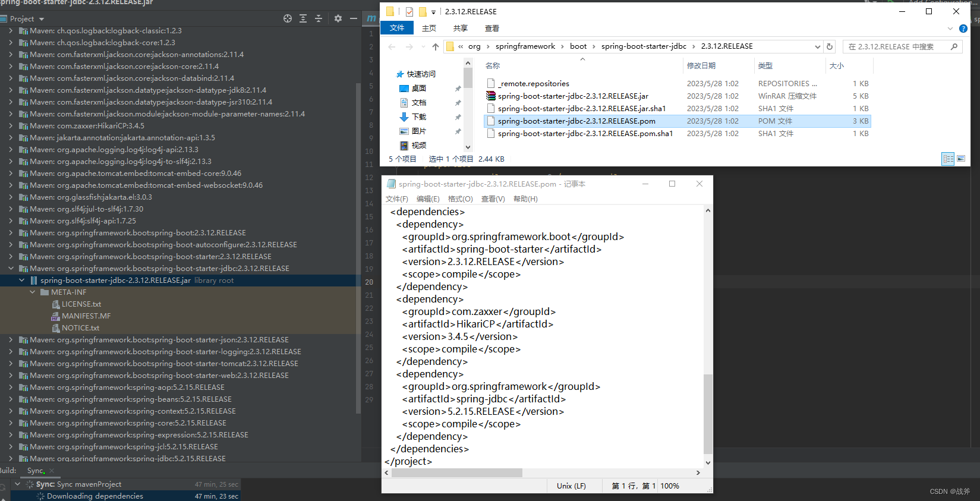
Task: Open the 文件 tab in Explorer
Action: click(397, 28)
